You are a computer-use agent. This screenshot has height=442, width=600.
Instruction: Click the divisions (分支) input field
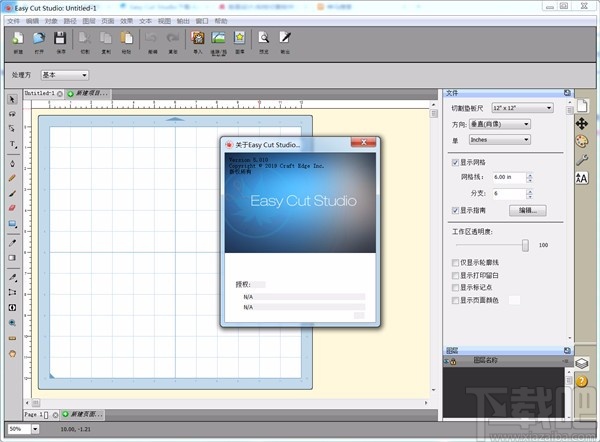point(509,194)
